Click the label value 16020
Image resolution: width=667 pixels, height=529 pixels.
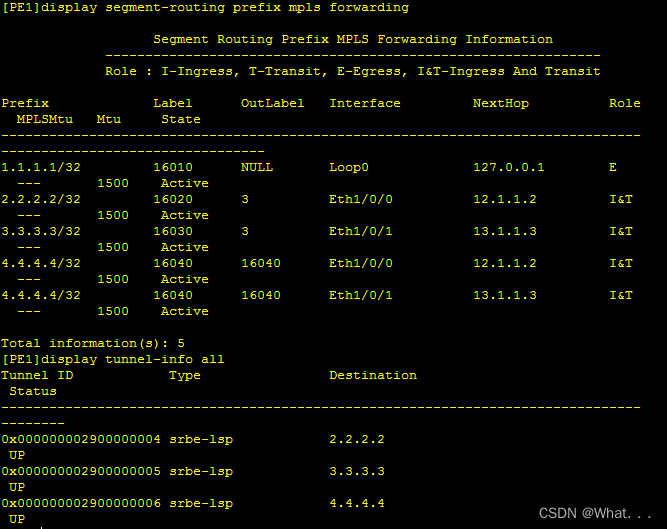pos(173,199)
